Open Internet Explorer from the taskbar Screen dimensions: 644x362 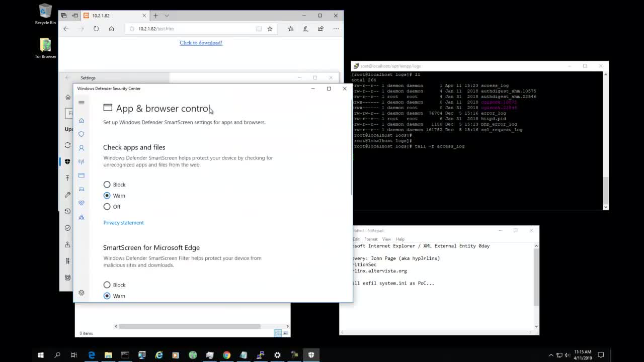click(x=159, y=355)
